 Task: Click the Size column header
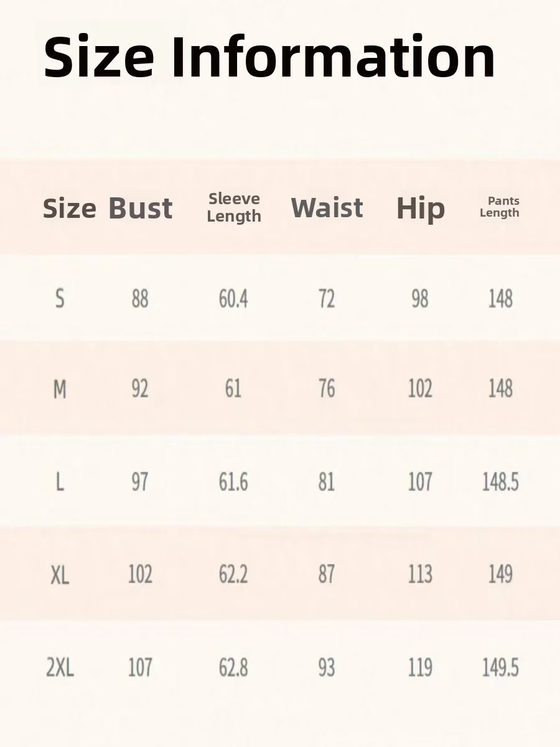tap(69, 209)
